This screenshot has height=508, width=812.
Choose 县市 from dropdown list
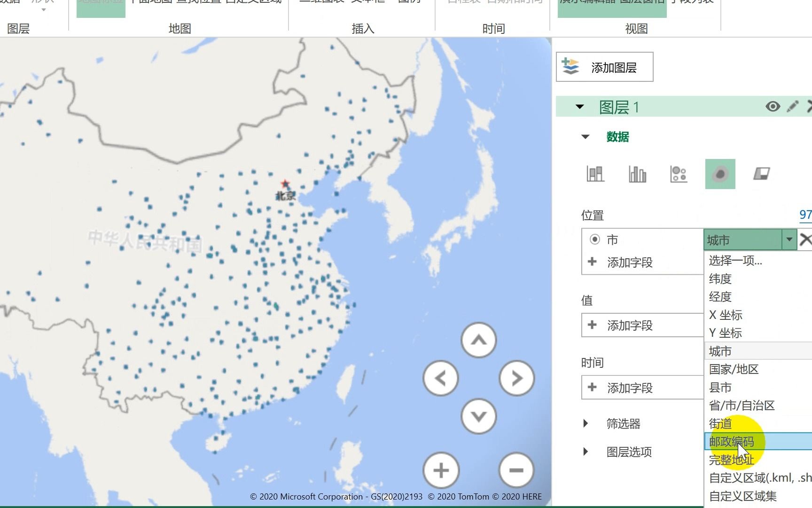click(758, 388)
